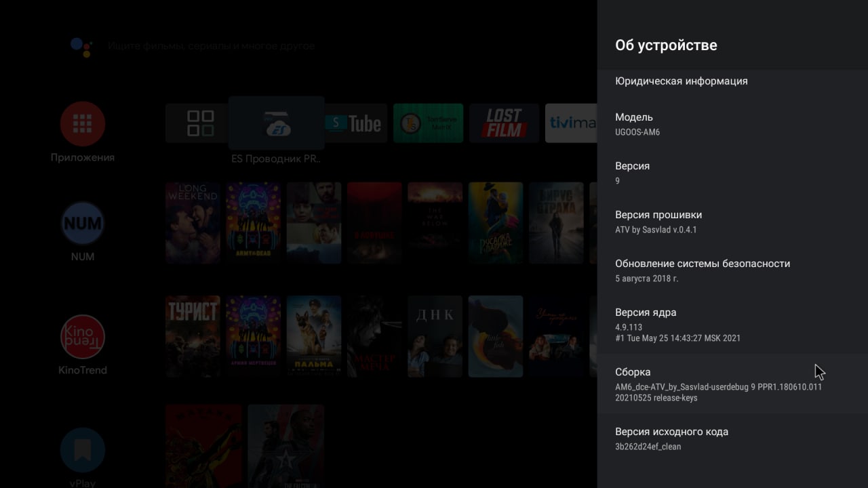Open the Falcon and Winter Soldier poster

(285, 446)
